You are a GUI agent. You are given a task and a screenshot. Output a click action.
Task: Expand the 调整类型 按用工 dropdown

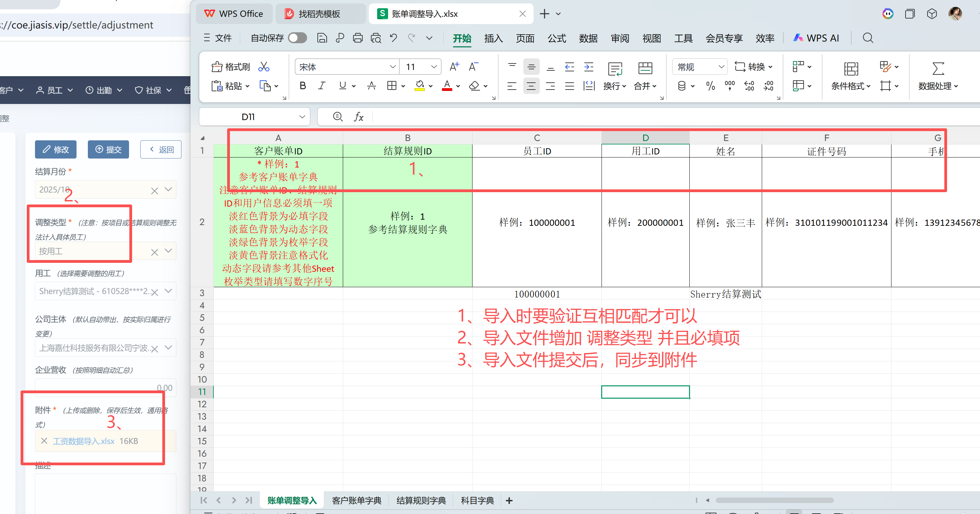pyautogui.click(x=168, y=251)
